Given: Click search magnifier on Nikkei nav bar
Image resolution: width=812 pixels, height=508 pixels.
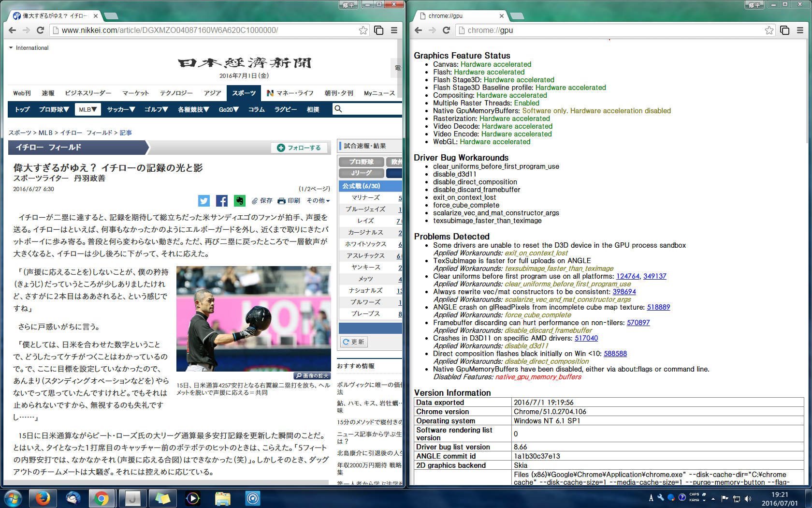Looking at the screenshot, I should (338, 109).
